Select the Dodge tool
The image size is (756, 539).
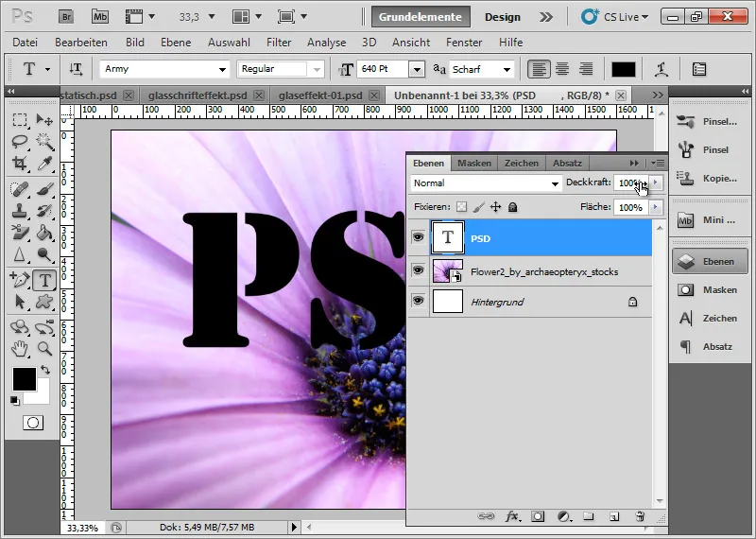[x=44, y=254]
